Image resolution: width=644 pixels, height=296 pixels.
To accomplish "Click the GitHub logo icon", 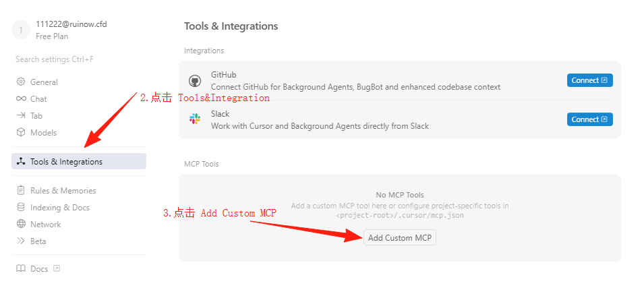I will (x=195, y=81).
